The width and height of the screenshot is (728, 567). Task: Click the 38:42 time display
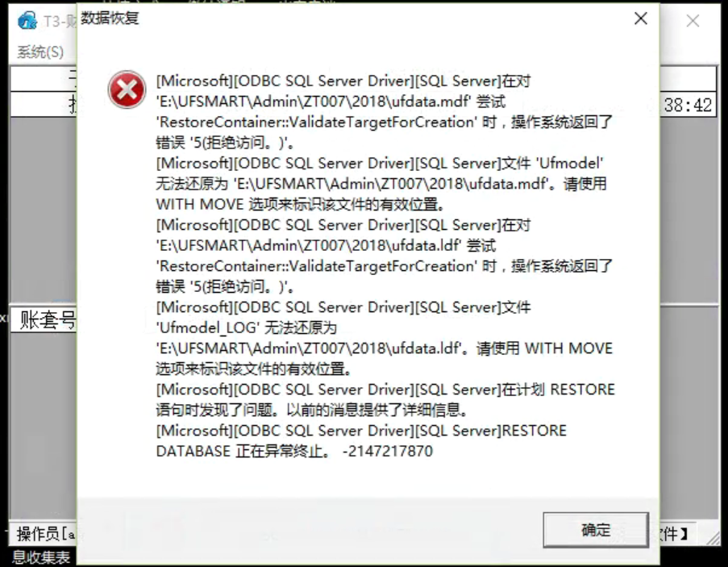click(x=688, y=105)
